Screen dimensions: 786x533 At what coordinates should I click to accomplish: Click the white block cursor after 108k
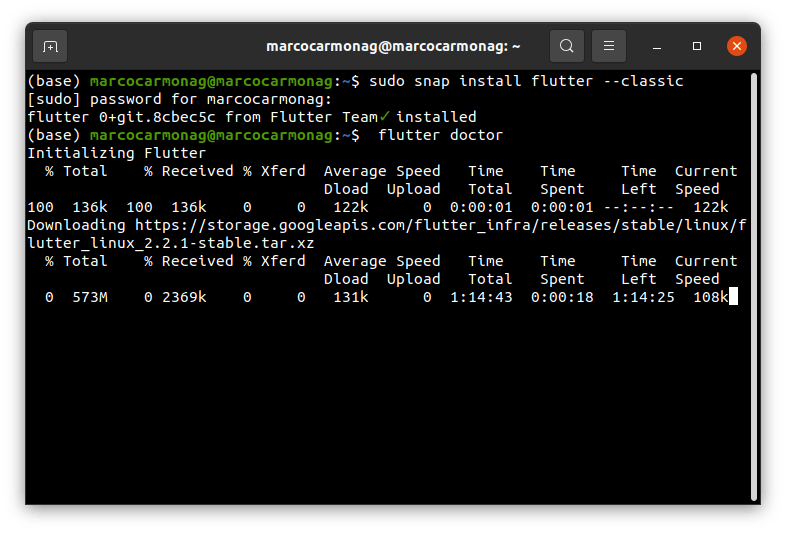tap(733, 297)
